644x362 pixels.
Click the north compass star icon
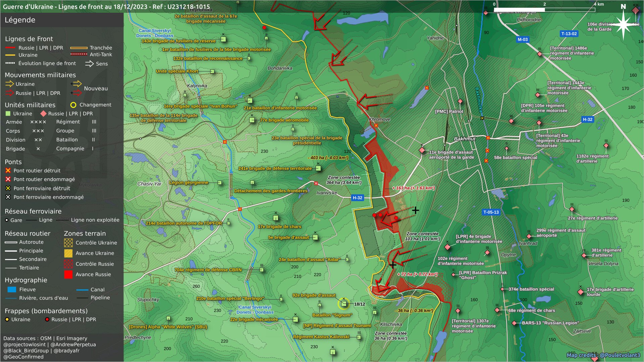(623, 24)
